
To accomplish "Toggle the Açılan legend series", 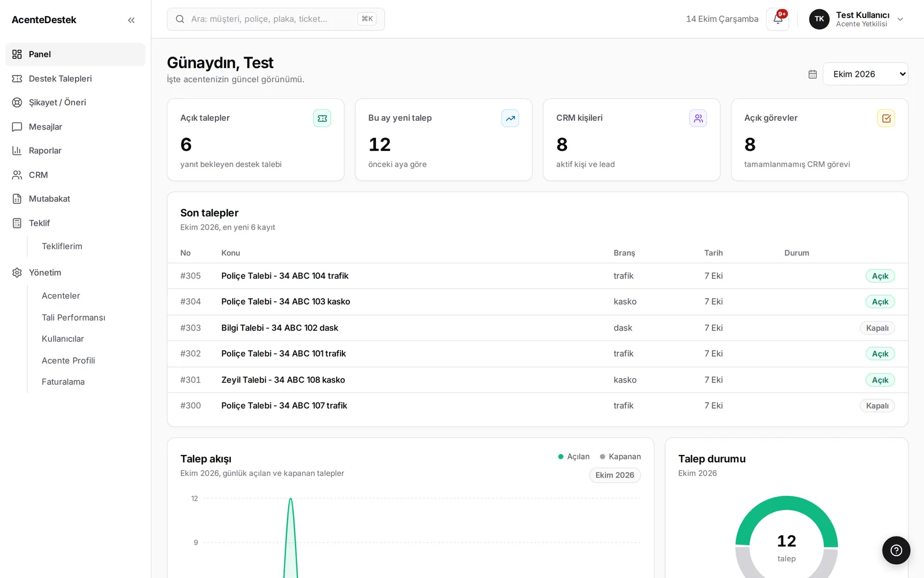I will point(573,457).
